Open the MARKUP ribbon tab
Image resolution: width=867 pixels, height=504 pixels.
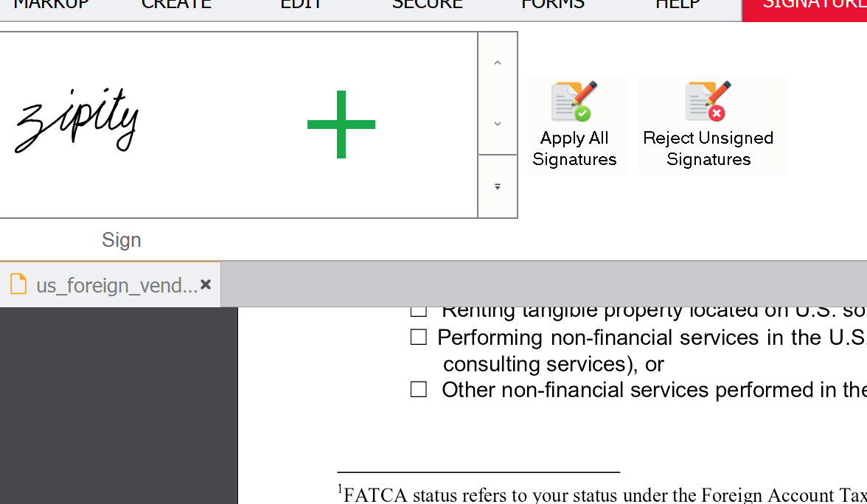coord(51,4)
